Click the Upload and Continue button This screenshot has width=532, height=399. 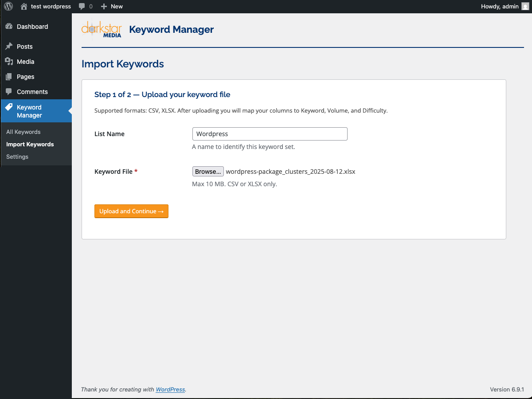point(131,211)
